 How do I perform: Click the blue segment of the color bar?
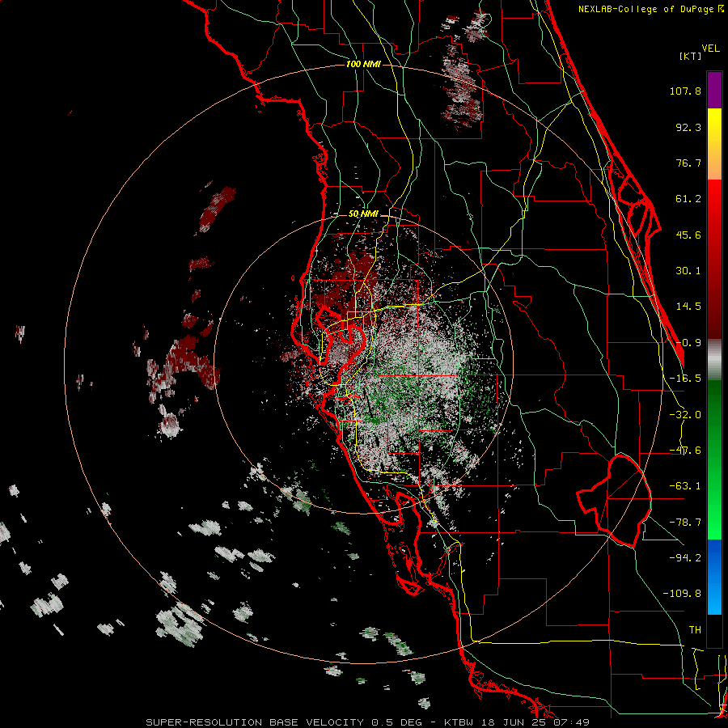[x=714, y=577]
